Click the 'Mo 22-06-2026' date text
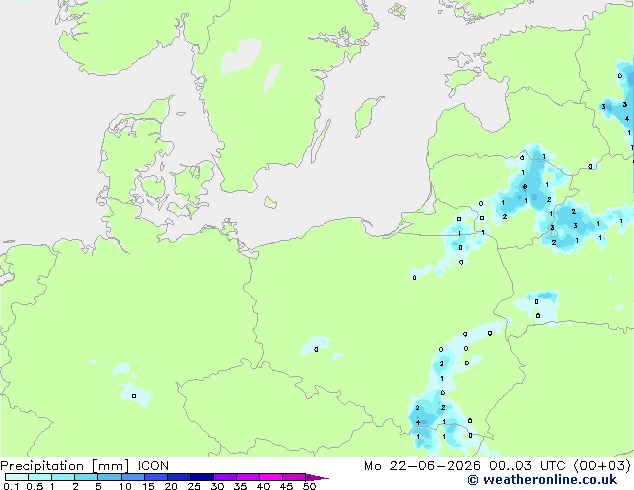This screenshot has width=634, height=490. (423, 466)
